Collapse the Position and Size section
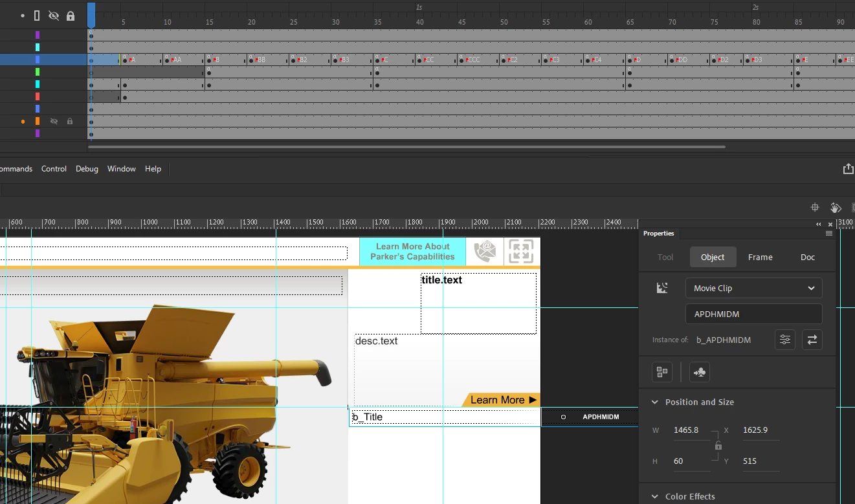Image resolution: width=855 pixels, height=504 pixels. click(x=655, y=402)
